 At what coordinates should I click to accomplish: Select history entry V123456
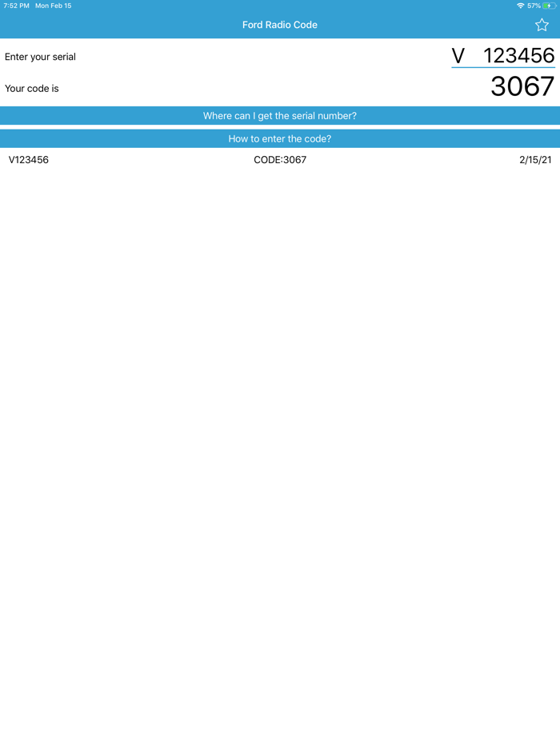29,160
